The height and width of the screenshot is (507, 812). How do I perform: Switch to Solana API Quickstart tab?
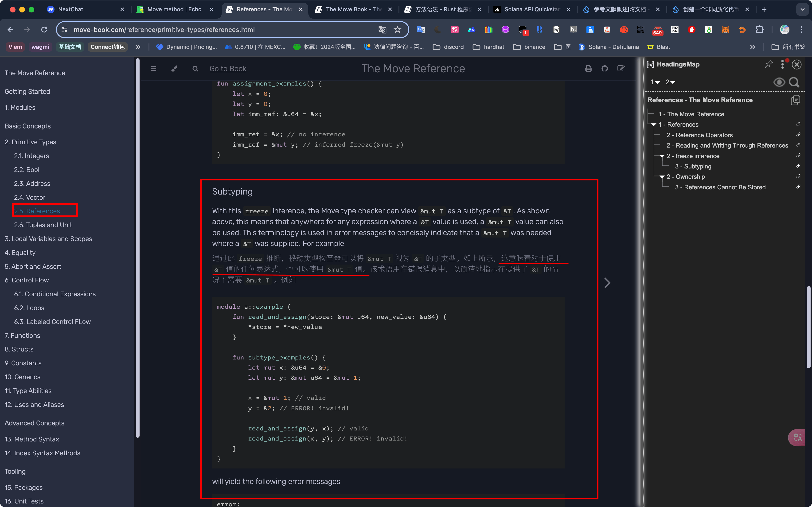532,9
